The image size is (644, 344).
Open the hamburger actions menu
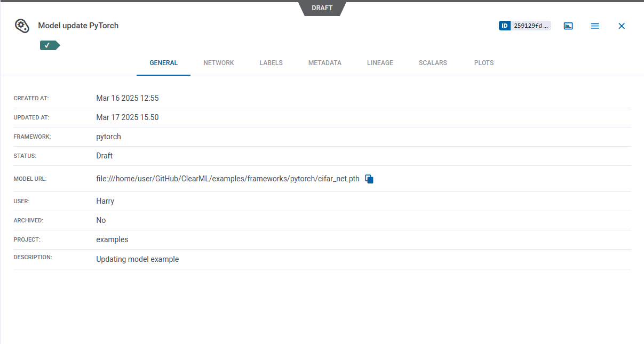click(595, 26)
